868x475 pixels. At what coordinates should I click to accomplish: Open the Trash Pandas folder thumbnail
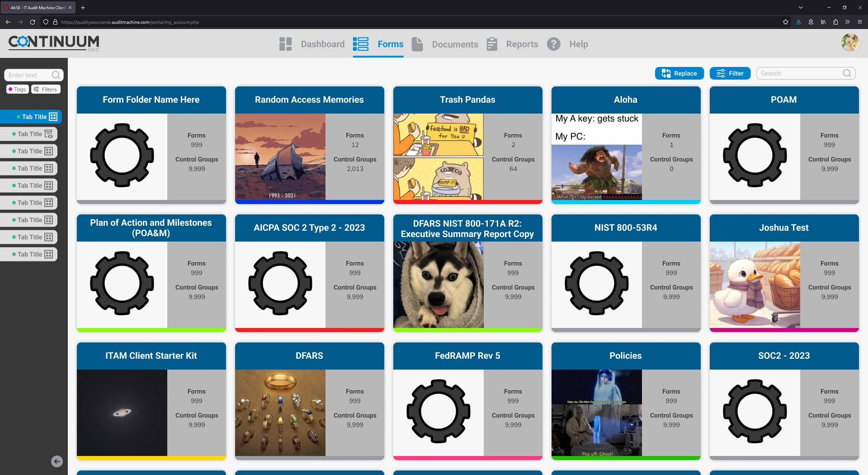pyautogui.click(x=438, y=157)
